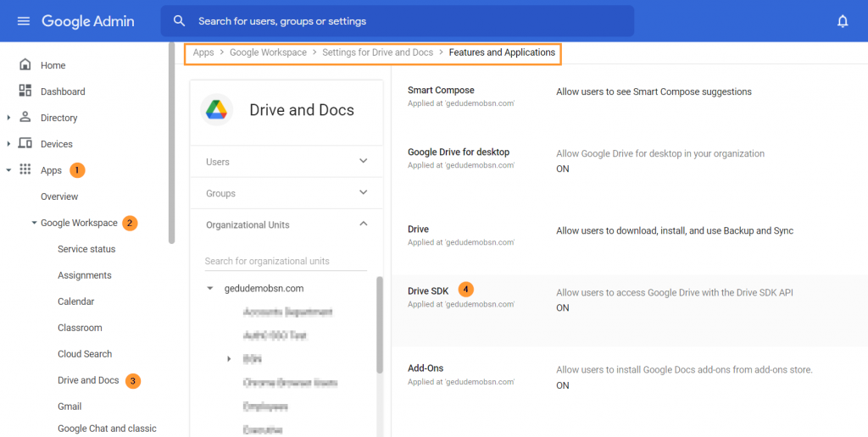Expand the Groups panel chevron
The width and height of the screenshot is (868, 437).
click(x=363, y=192)
